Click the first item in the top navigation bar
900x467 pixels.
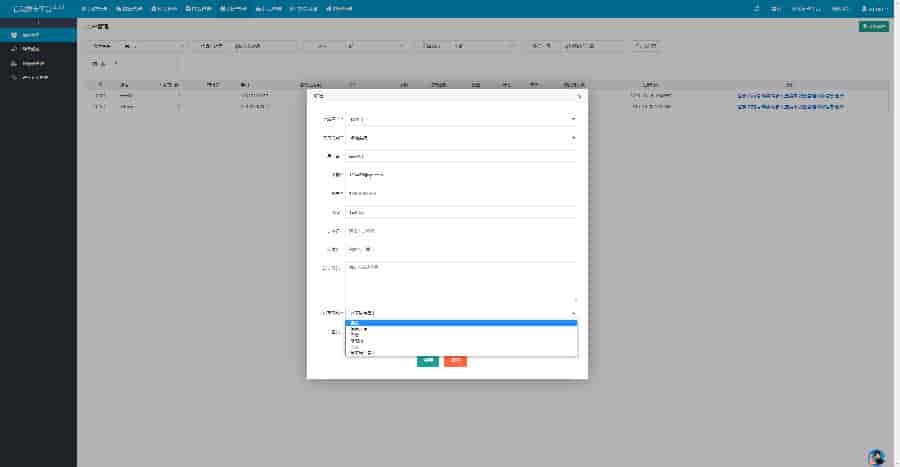click(93, 8)
